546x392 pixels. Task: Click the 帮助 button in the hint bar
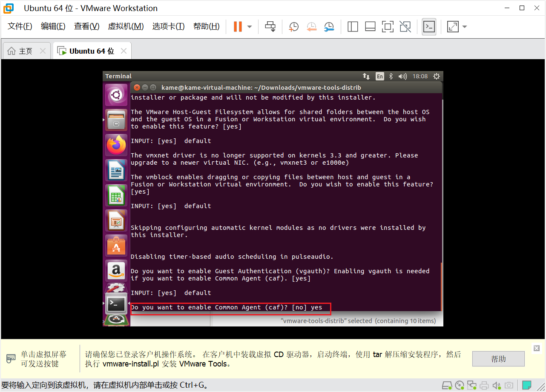pos(498,359)
